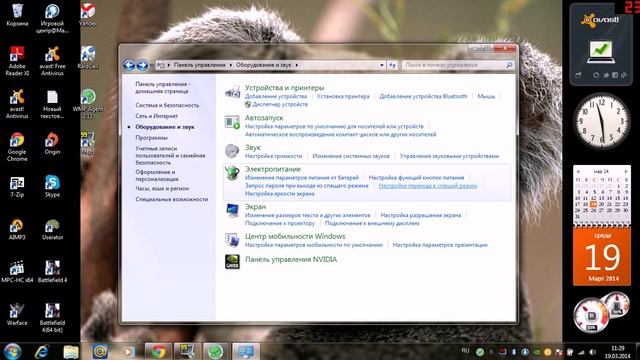Expand the Панель управления breadcrumb arrow
Image resolution: width=640 pixels, height=360 pixels.
(231, 65)
